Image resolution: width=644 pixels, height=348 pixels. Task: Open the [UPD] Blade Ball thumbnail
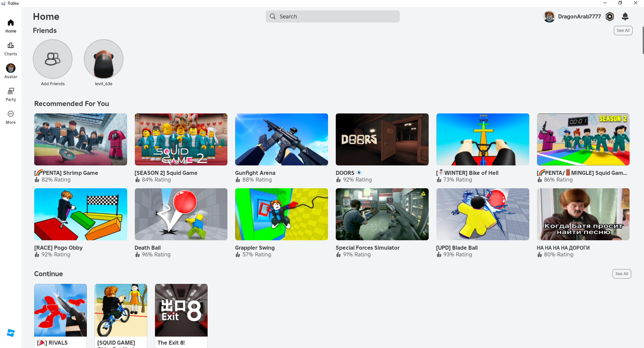483,214
